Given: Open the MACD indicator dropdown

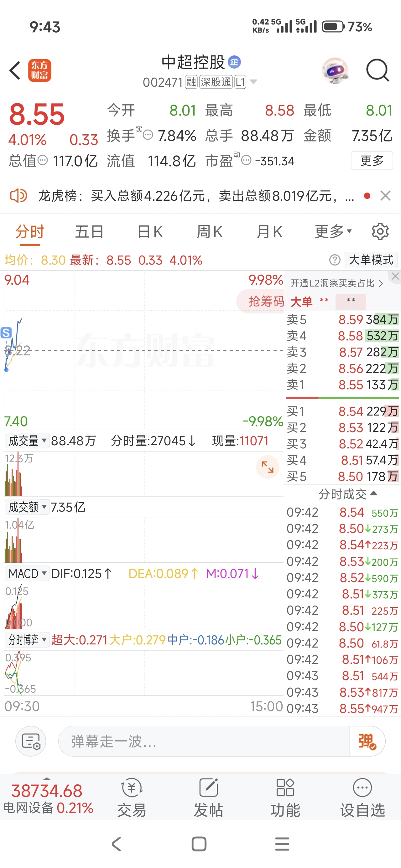Looking at the screenshot, I should point(27,573).
